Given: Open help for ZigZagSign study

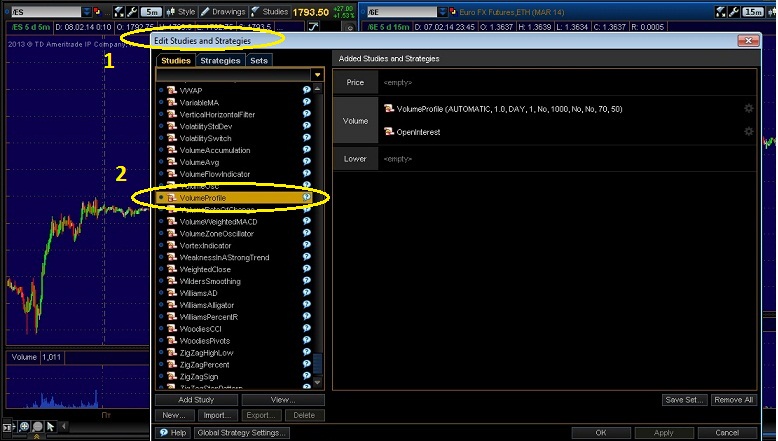Looking at the screenshot, I should pos(307,376).
